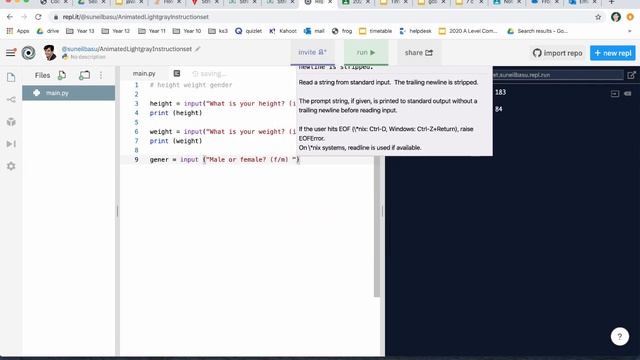Go back in browser
Viewport: 640px width, 360px height.
10,17
